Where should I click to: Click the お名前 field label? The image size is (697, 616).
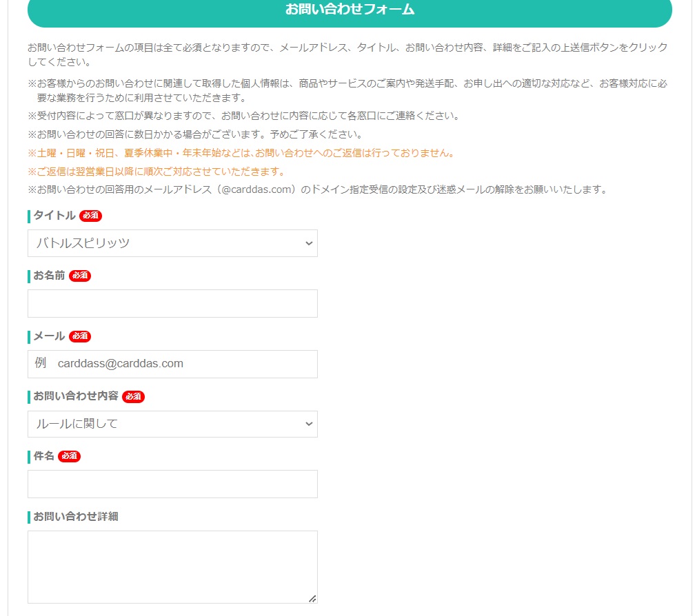pos(49,276)
